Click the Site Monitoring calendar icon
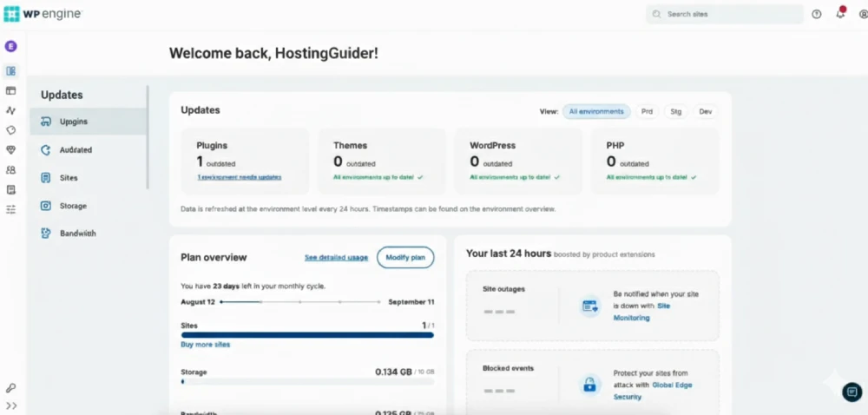Viewport: 868px width, 415px height. [x=590, y=306]
